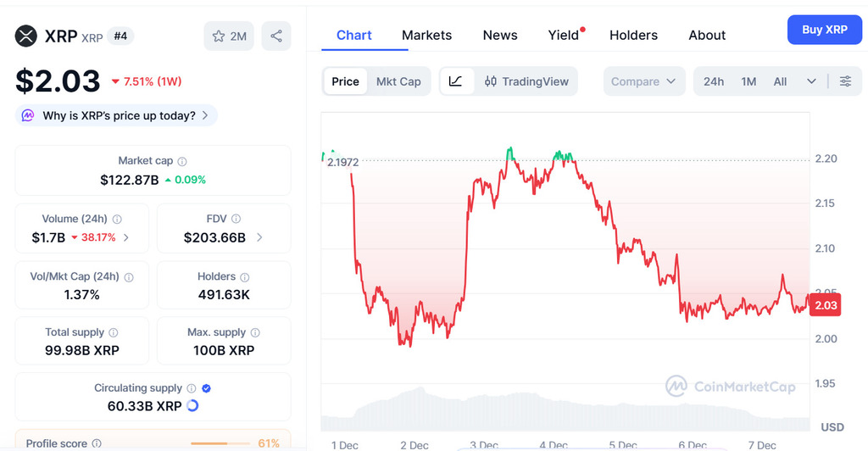Click the Buy XRP button
This screenshot has height=451, width=868.
824,30
